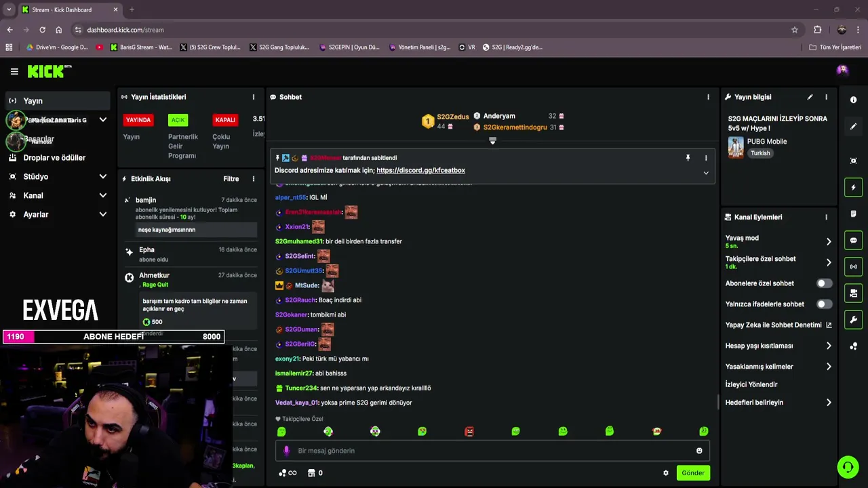
Task: Click the ABONE HEDEFİ progress bar
Action: pos(113,336)
